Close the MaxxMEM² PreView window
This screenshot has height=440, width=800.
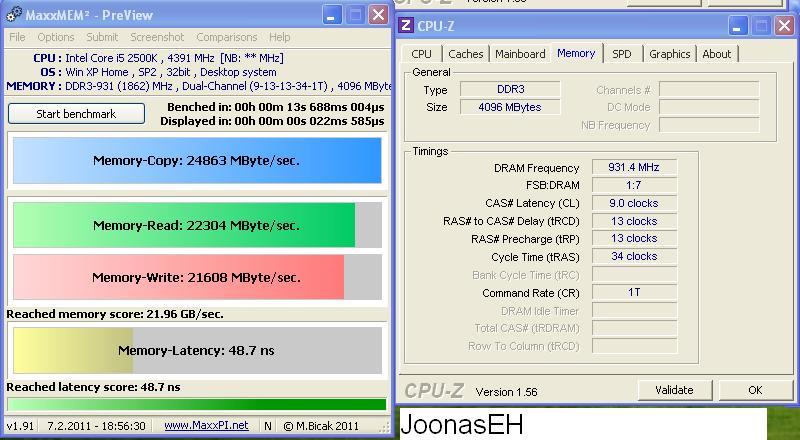click(378, 15)
